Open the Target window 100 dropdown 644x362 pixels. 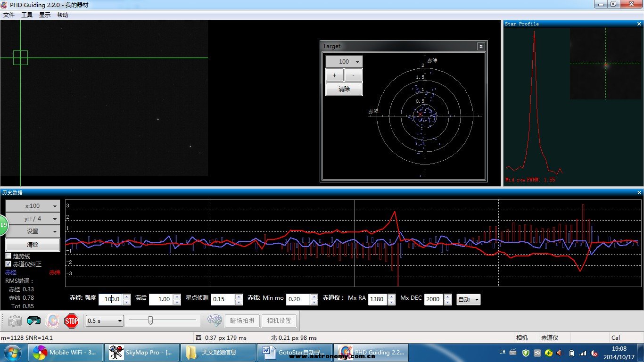(344, 62)
